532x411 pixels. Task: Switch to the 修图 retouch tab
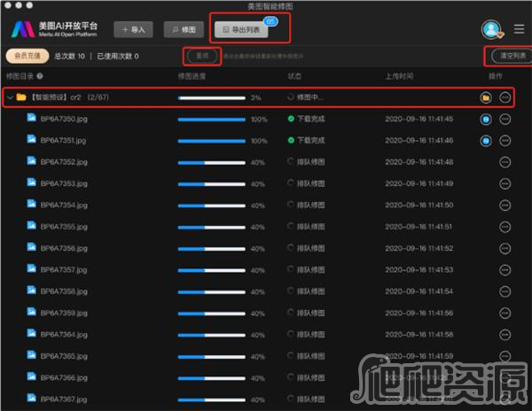(x=184, y=29)
